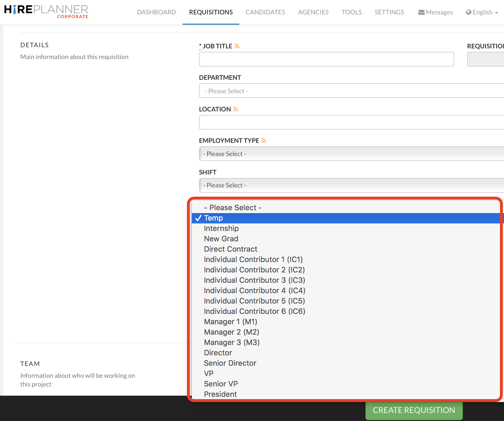Click the globe language icon
Screen dimensions: 504x421
(x=469, y=12)
